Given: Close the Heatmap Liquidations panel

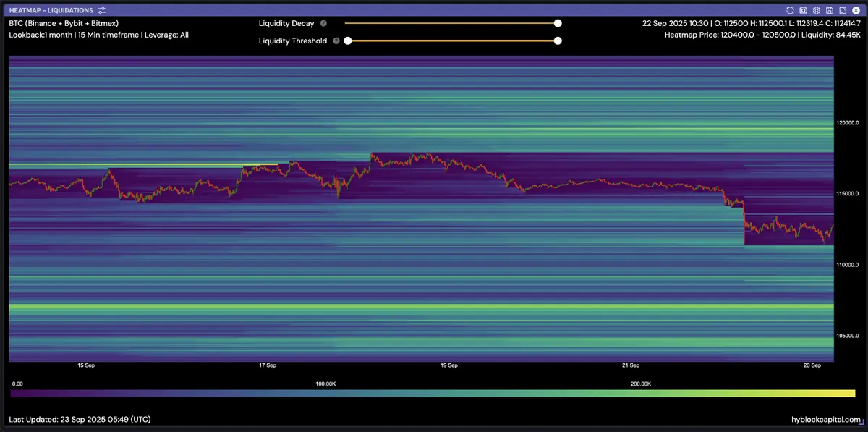Looking at the screenshot, I should pyautogui.click(x=855, y=11).
